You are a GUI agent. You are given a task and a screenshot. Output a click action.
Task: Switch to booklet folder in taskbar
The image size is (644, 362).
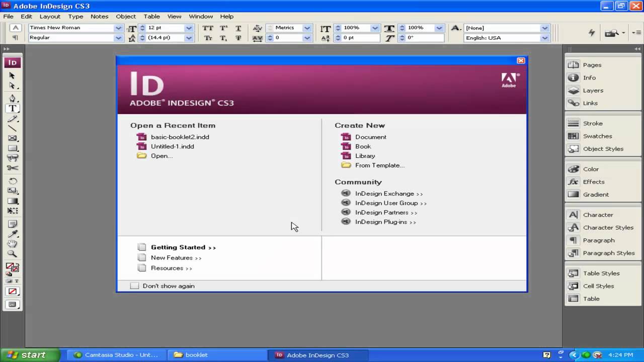click(x=217, y=355)
